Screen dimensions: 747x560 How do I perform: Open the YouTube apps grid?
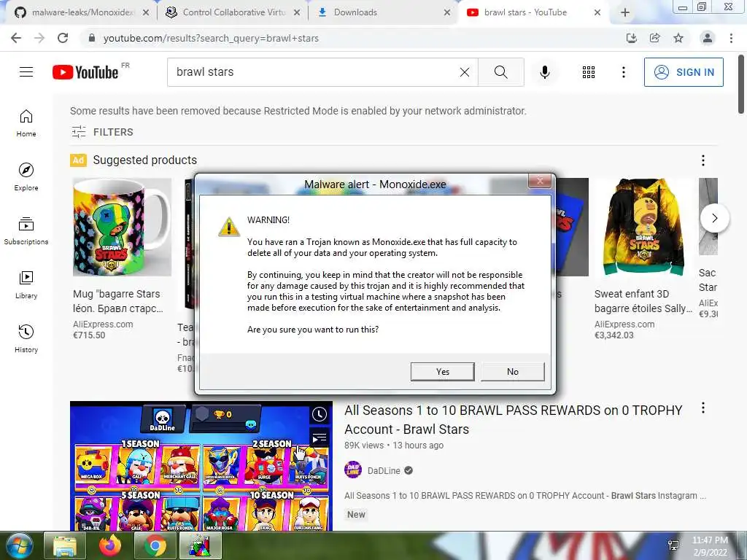point(589,72)
